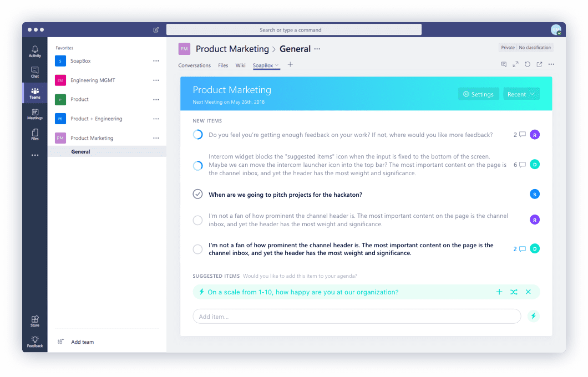Reload the SoapBox tab

click(527, 64)
